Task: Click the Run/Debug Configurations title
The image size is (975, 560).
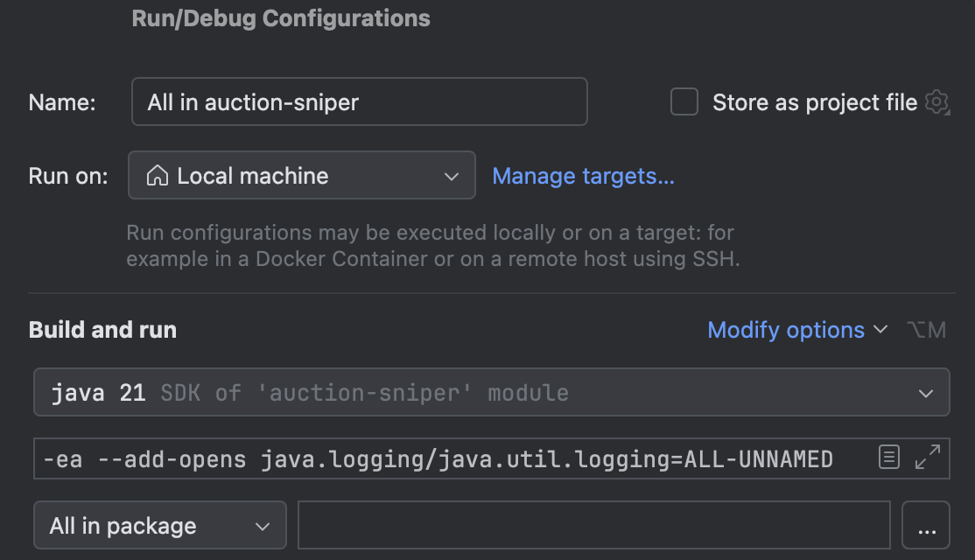Action: 281,18
